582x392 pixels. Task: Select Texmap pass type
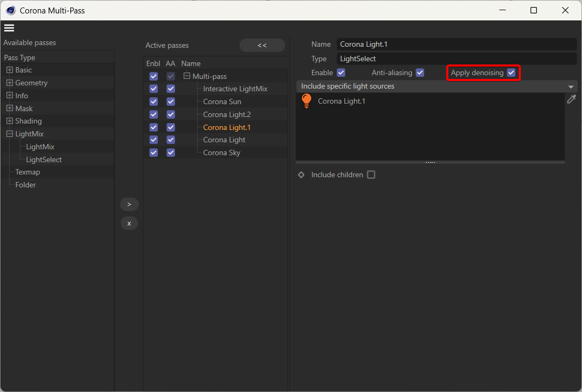[27, 172]
